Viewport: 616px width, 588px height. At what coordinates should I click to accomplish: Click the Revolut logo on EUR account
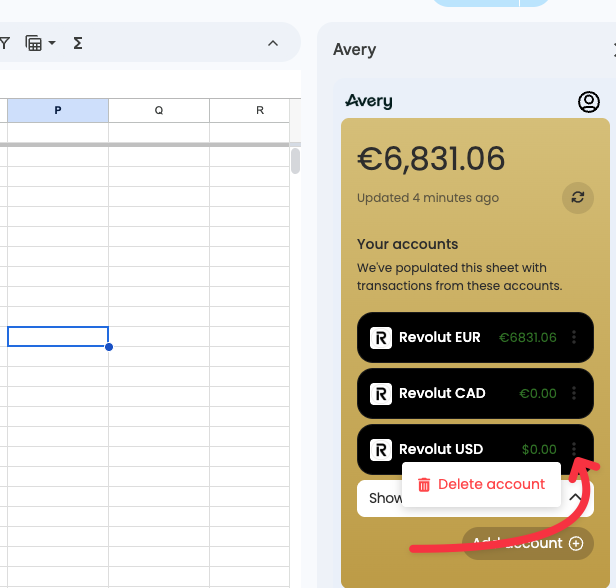coord(381,338)
